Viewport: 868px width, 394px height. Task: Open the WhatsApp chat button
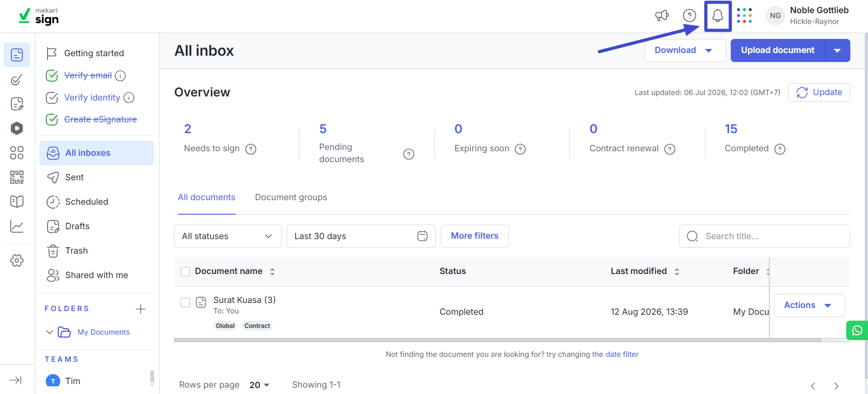click(x=857, y=330)
